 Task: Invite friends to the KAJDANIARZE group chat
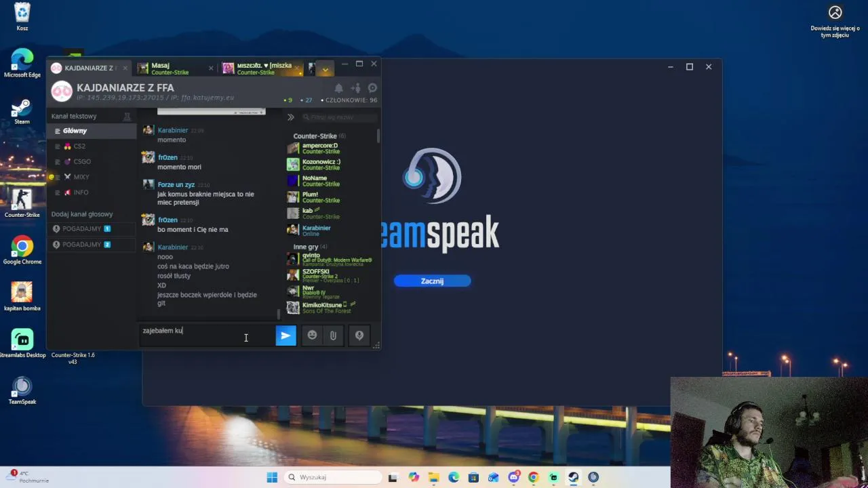(355, 88)
